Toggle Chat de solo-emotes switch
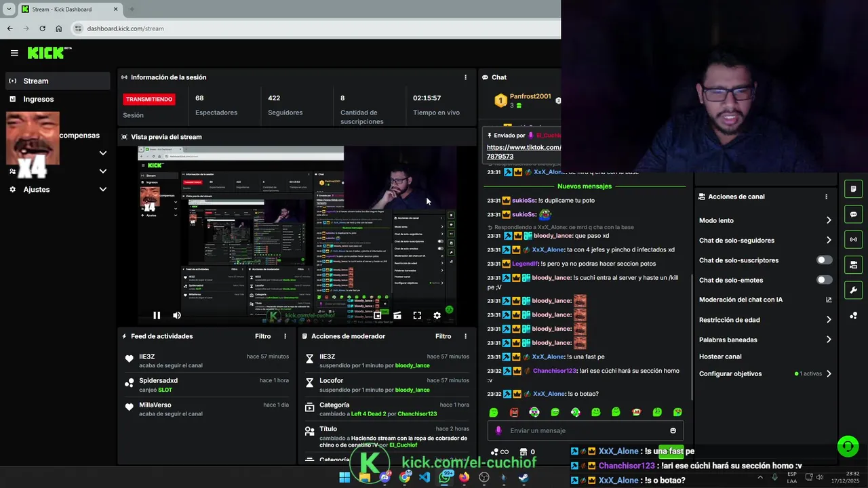Viewport: 868px width, 488px height. point(825,280)
